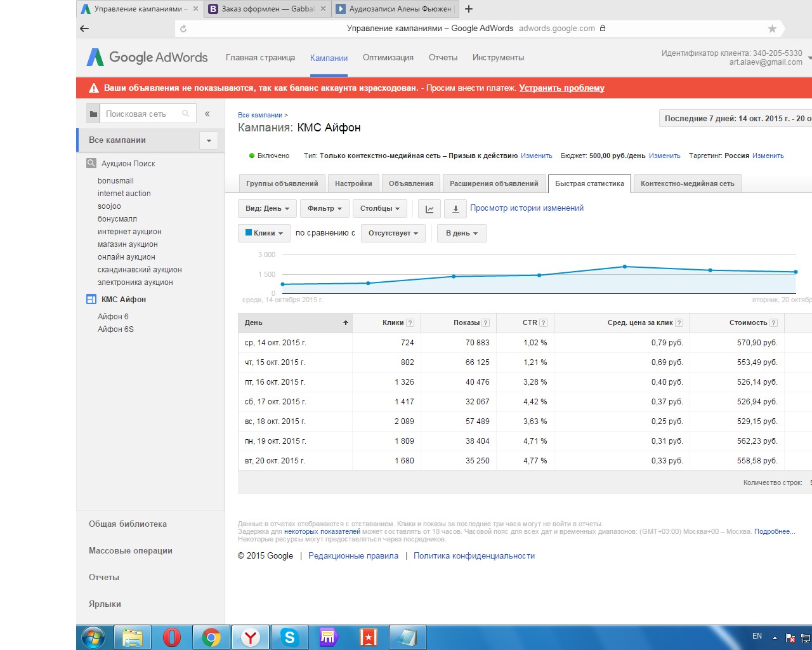Screen dimensions: 812x650
Task: Sort by the День column arrow
Action: click(x=346, y=323)
